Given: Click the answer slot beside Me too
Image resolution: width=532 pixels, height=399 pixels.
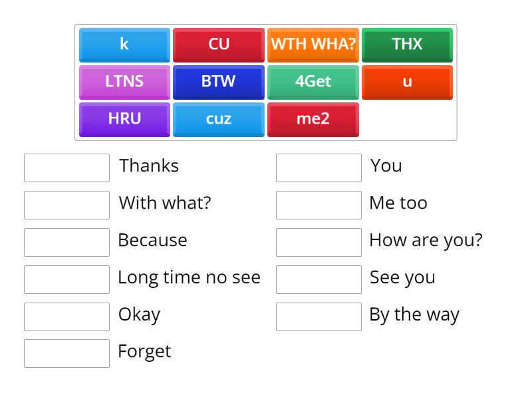Looking at the screenshot, I should [319, 205].
